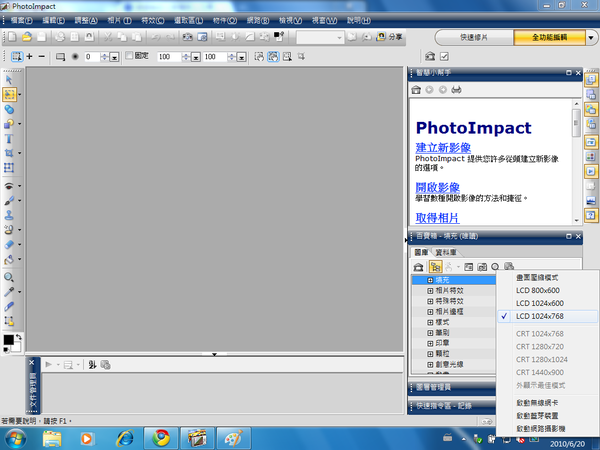Open the Selection tool flyout arrow
This screenshot has height=450, width=600.
click(x=20, y=95)
